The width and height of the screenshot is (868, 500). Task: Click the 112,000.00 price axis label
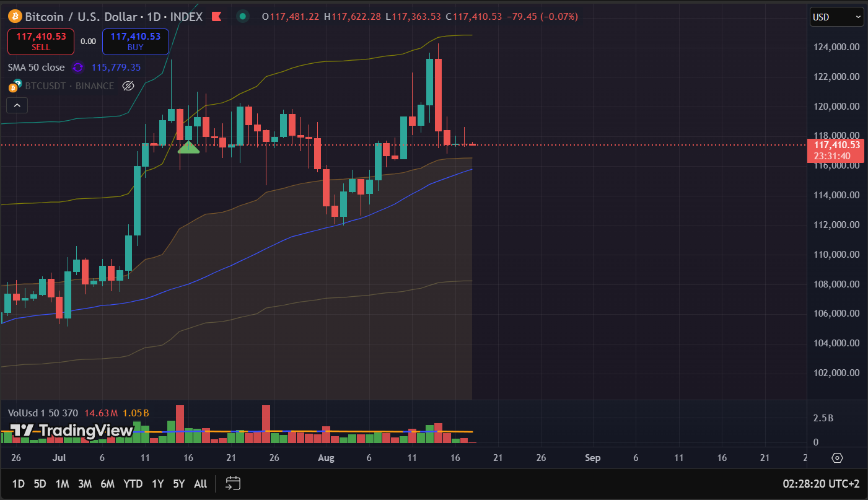pos(835,225)
